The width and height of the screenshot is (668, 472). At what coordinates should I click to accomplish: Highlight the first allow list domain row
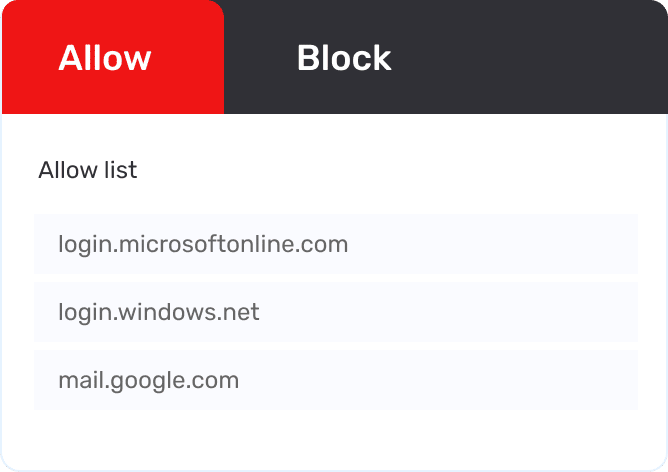(335, 244)
